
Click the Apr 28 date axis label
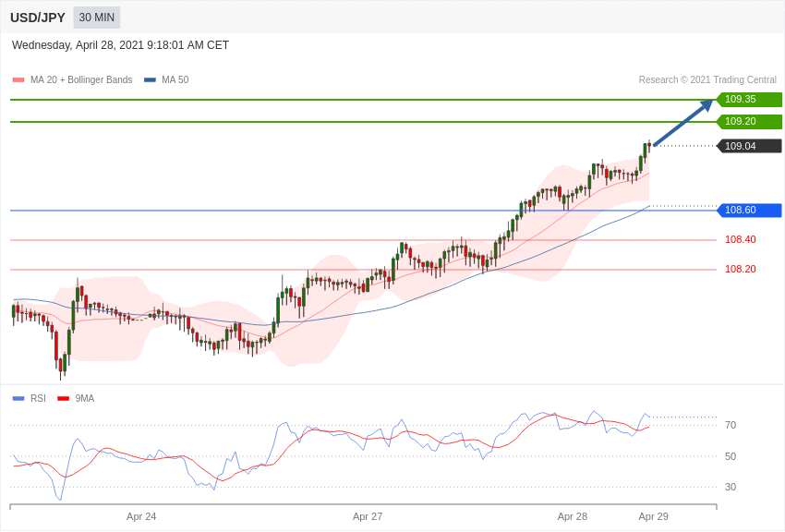point(572,516)
